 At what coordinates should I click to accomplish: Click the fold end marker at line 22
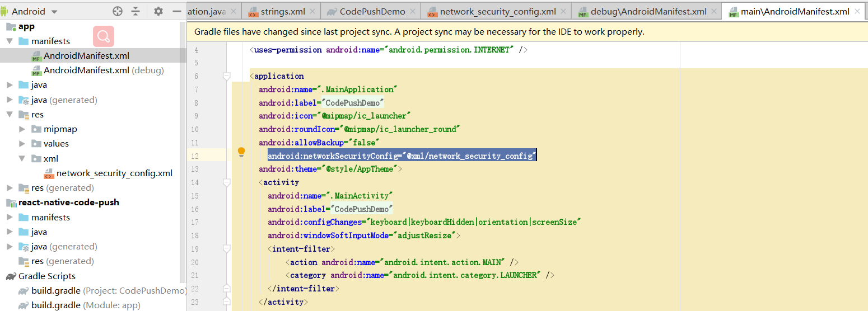pyautogui.click(x=227, y=289)
